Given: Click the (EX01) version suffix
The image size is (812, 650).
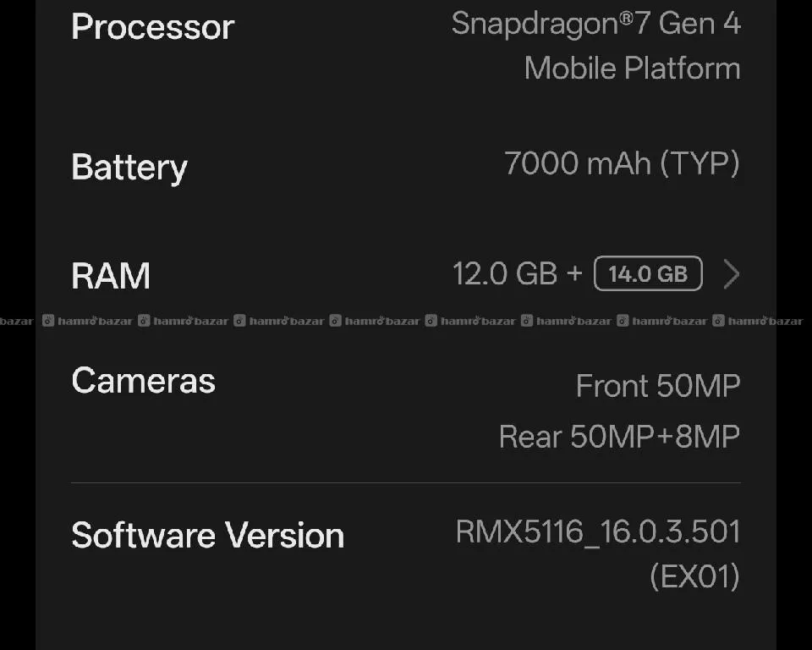Looking at the screenshot, I should click(694, 577).
